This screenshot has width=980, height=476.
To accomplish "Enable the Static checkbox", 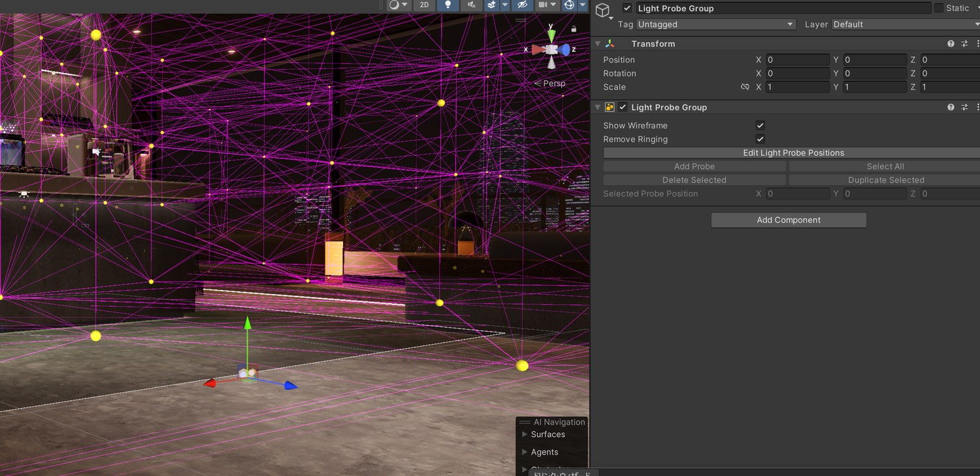I will [x=939, y=8].
